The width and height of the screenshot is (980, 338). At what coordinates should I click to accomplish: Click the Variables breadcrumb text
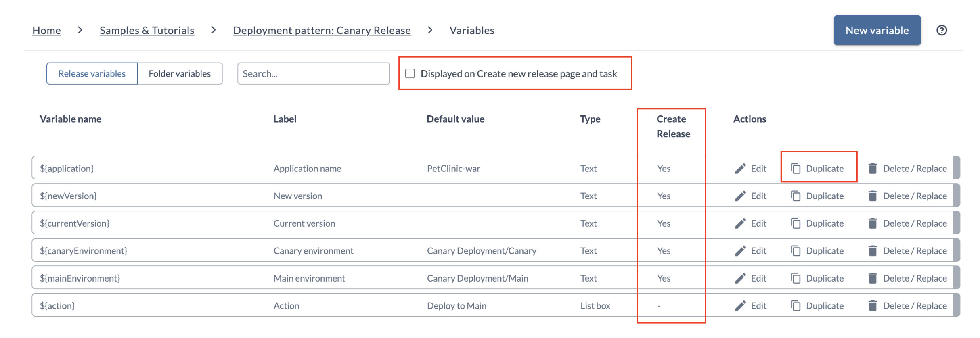pos(472,31)
